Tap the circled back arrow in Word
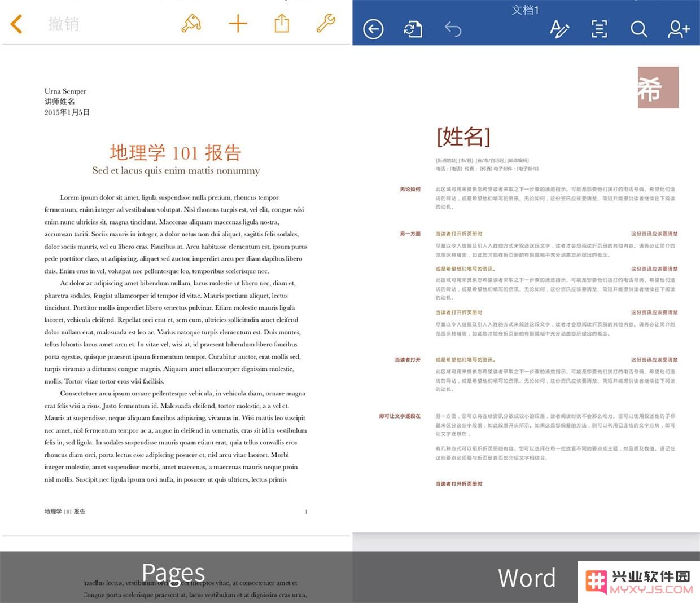Viewport: 700px width, 603px height. pos(373,29)
